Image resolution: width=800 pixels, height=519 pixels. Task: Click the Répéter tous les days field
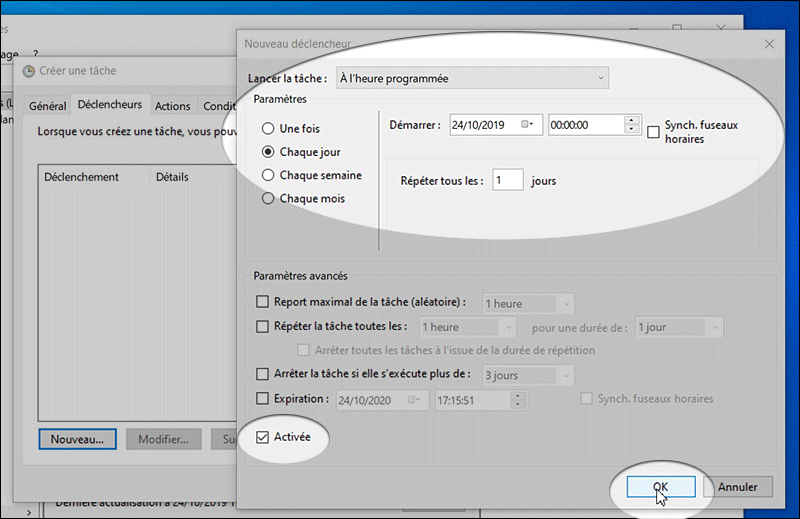[507, 181]
